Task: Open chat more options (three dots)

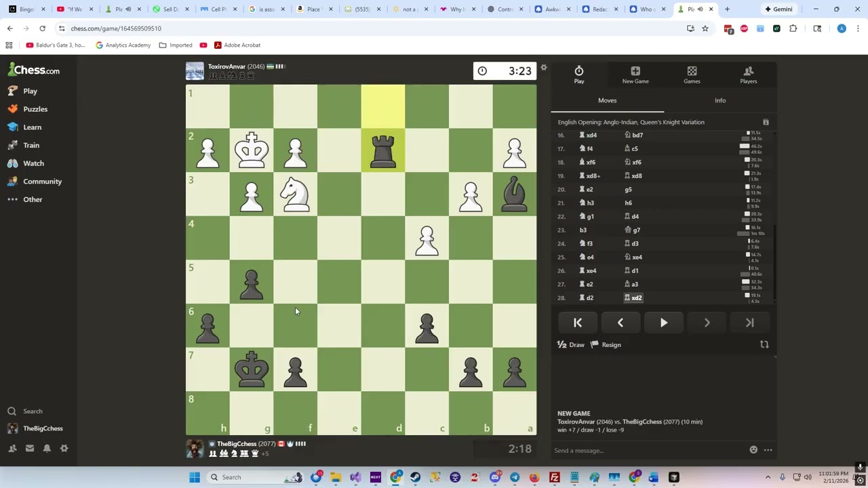Action: 768,450
